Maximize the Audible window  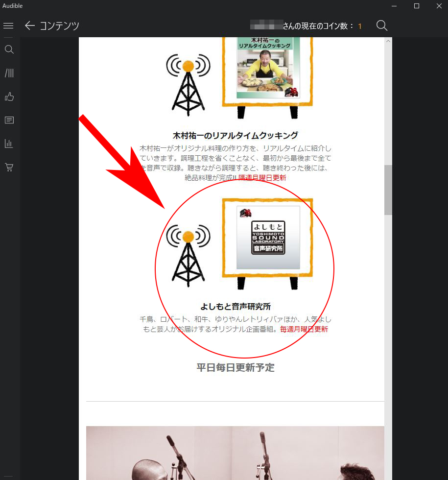tap(417, 6)
